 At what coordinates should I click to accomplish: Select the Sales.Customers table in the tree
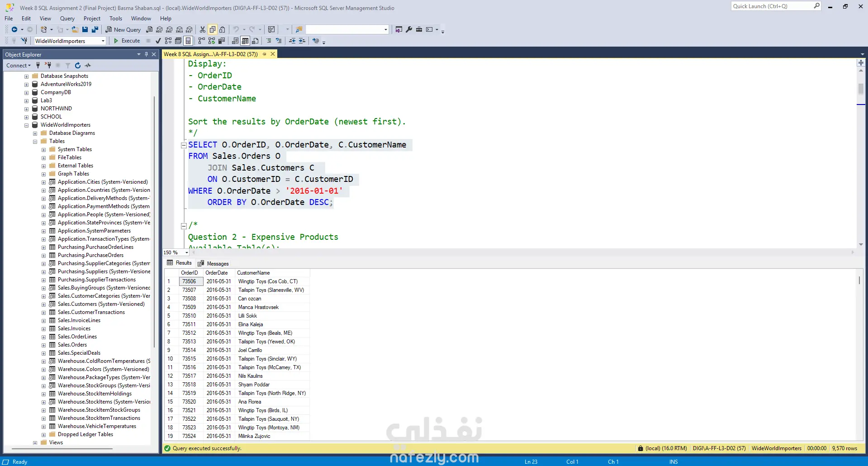tap(101, 304)
